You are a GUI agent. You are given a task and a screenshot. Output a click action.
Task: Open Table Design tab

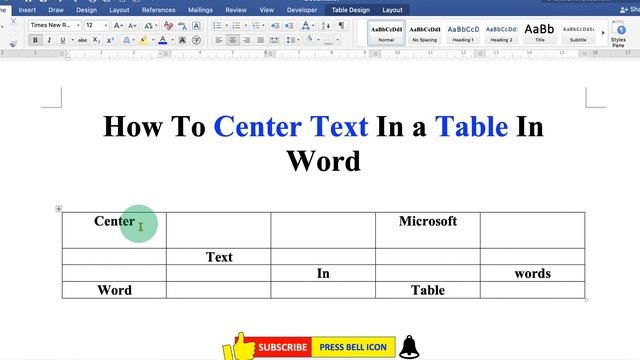tap(350, 10)
